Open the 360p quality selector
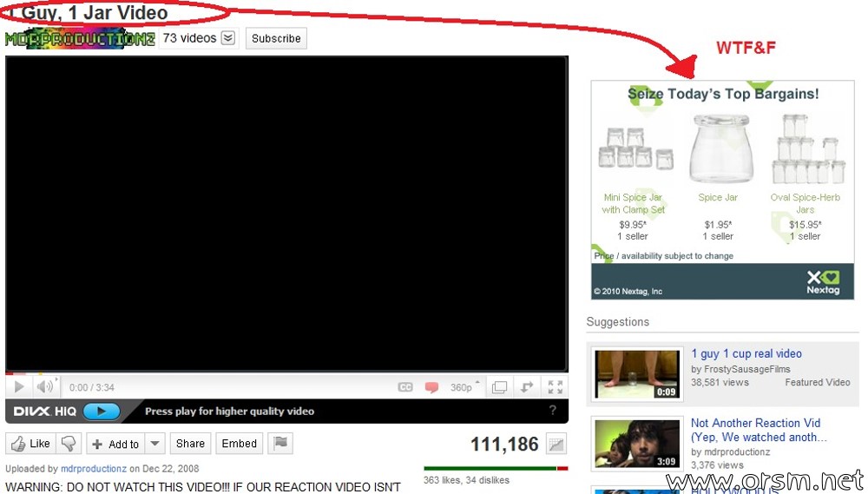 click(465, 387)
